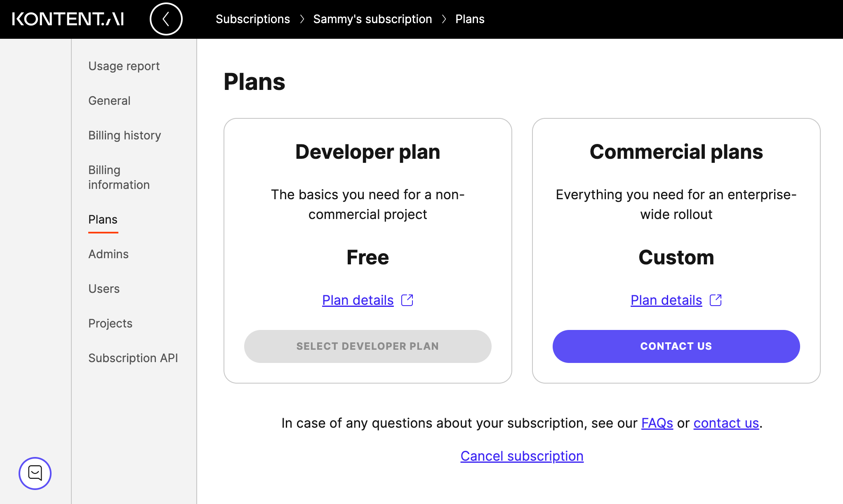
Task: Click the breadcrumb chevron before Plans
Action: tap(444, 19)
